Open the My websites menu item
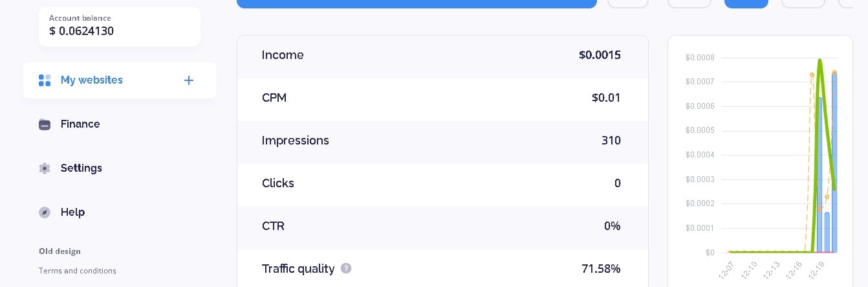The height and width of the screenshot is (287, 868). [92, 80]
